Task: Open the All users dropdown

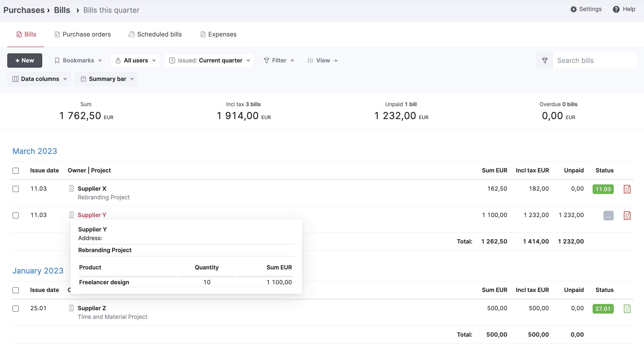Action: point(135,61)
